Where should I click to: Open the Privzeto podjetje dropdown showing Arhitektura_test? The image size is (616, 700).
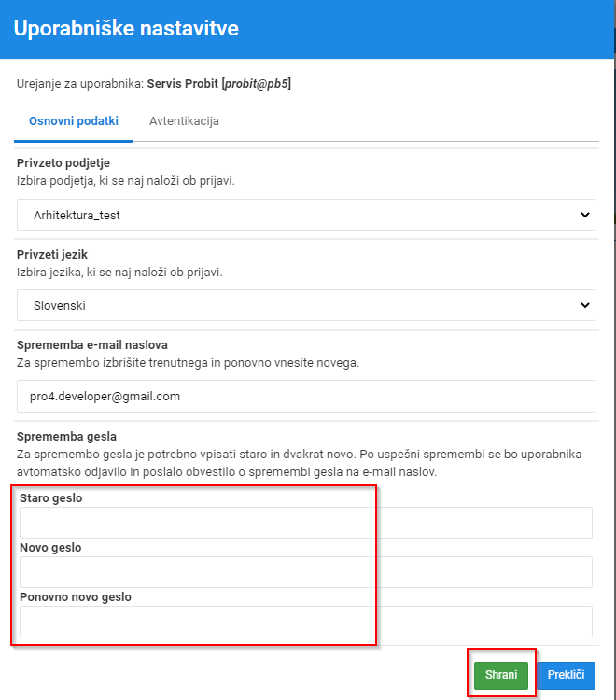click(306, 215)
